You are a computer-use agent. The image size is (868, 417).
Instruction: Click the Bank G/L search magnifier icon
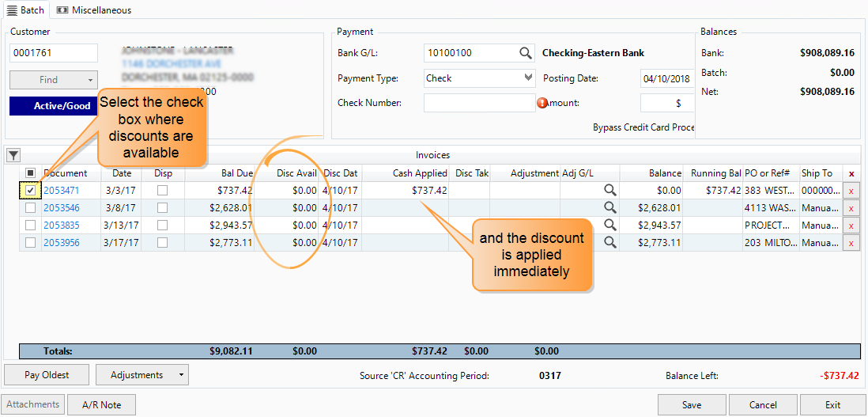coord(526,53)
